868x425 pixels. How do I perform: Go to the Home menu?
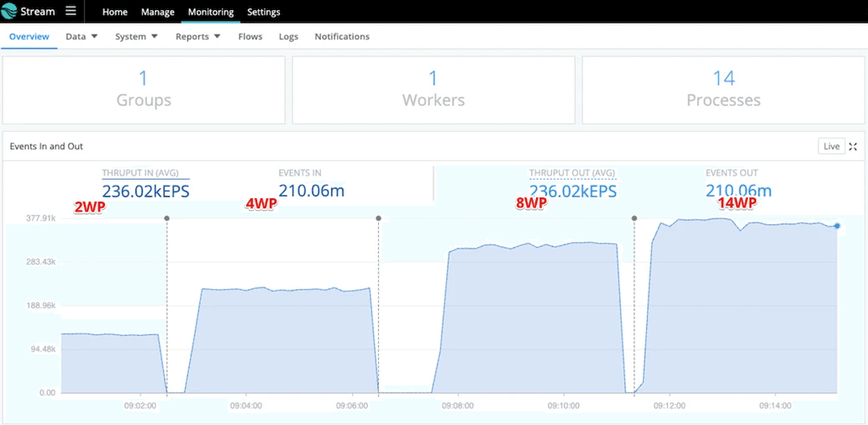115,13
